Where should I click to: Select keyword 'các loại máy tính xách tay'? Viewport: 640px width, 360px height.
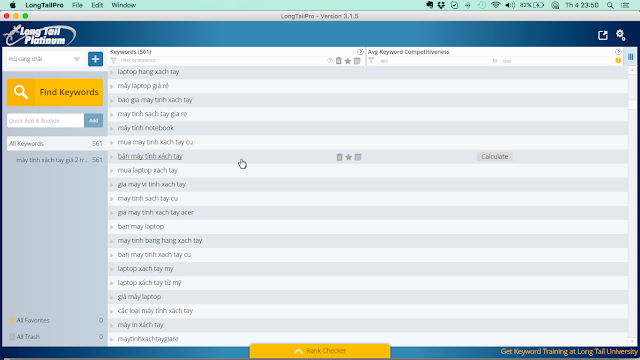pos(155,311)
